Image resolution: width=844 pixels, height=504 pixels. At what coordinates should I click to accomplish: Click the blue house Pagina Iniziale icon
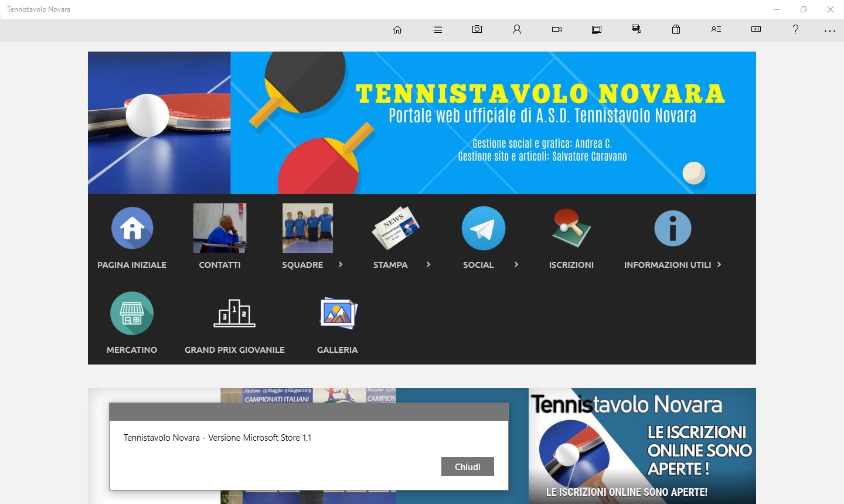click(x=132, y=228)
